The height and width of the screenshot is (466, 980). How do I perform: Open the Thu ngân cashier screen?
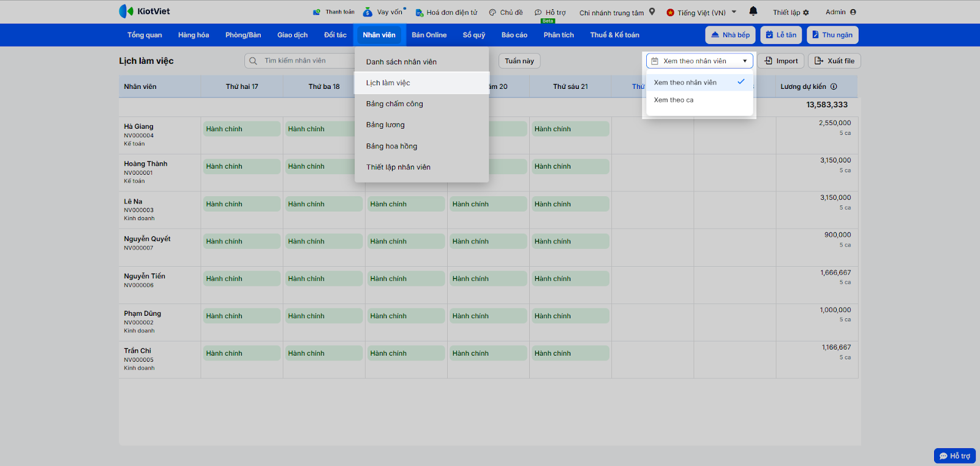click(832, 35)
